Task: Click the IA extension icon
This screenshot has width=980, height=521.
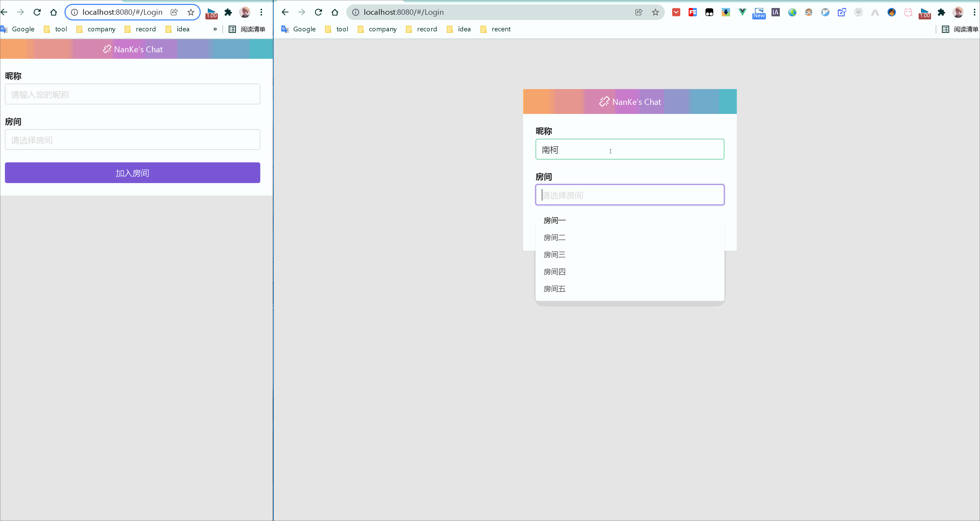Action: (x=775, y=12)
